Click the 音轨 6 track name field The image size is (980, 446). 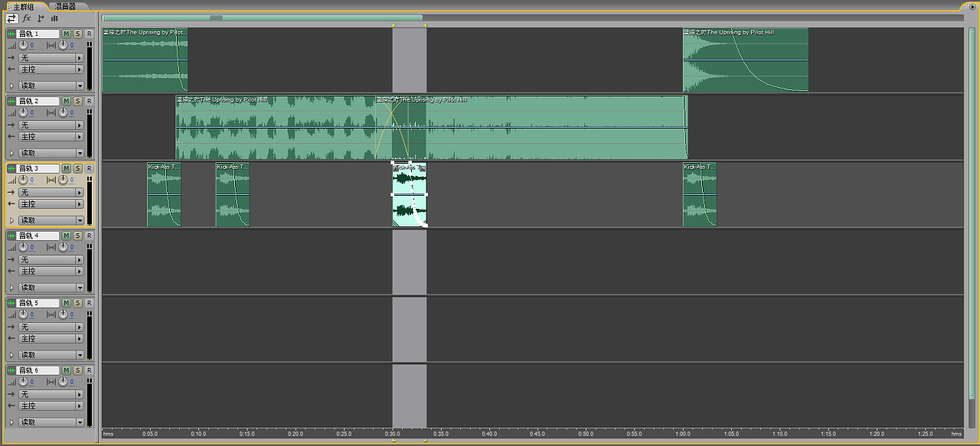pyautogui.click(x=38, y=370)
